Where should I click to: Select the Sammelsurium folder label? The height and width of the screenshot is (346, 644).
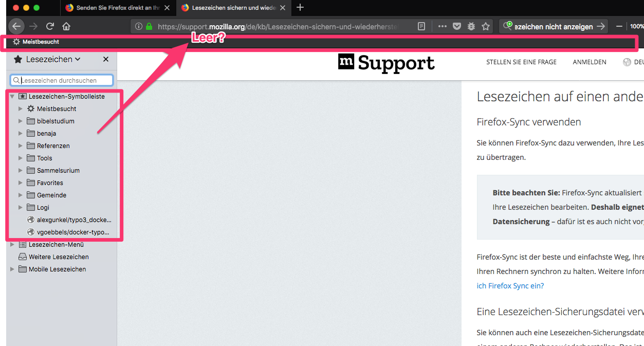coord(58,170)
